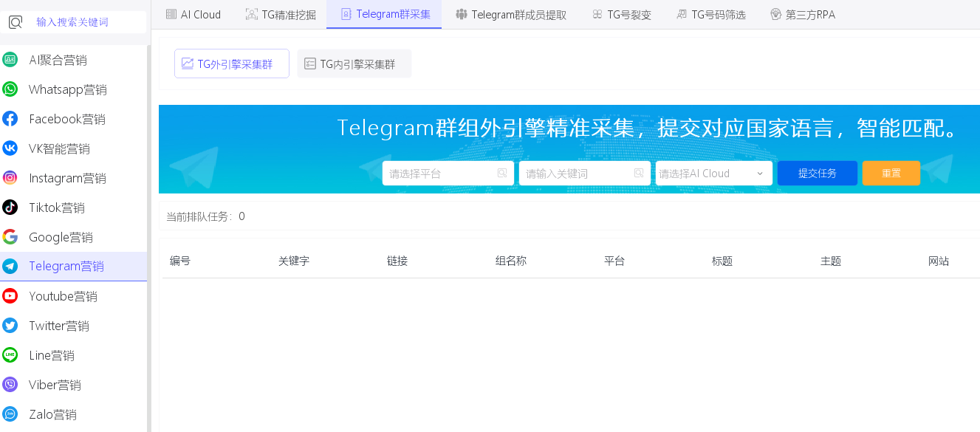980x432 pixels.
Task: Open the 请选择平台 selector
Action: point(448,174)
